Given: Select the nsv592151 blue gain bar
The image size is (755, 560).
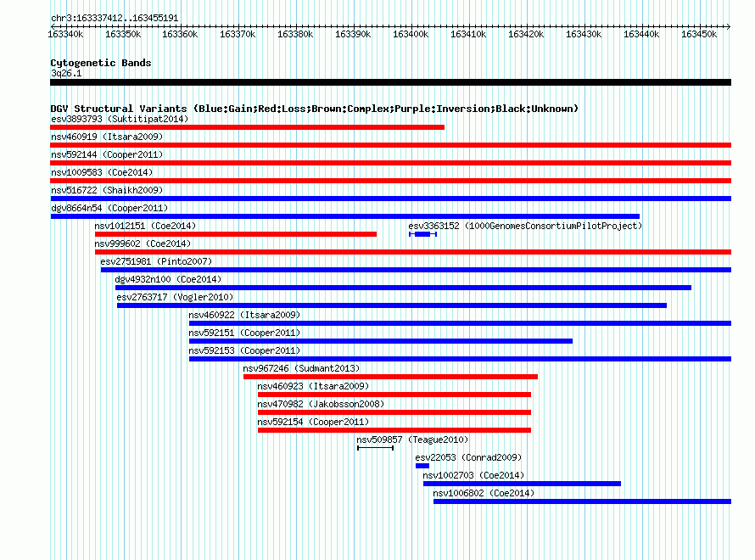Looking at the screenshot, I should [x=381, y=341].
